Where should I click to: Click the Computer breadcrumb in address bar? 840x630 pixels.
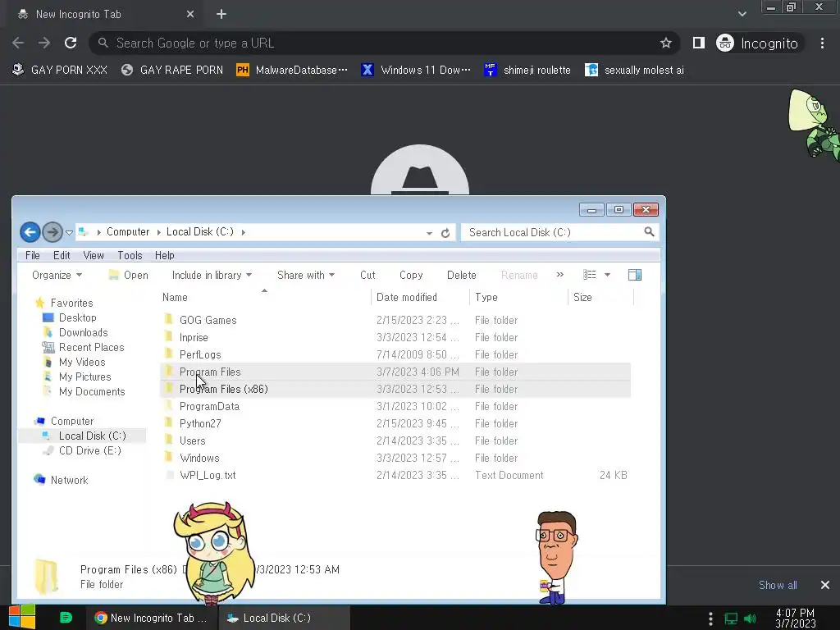point(127,232)
